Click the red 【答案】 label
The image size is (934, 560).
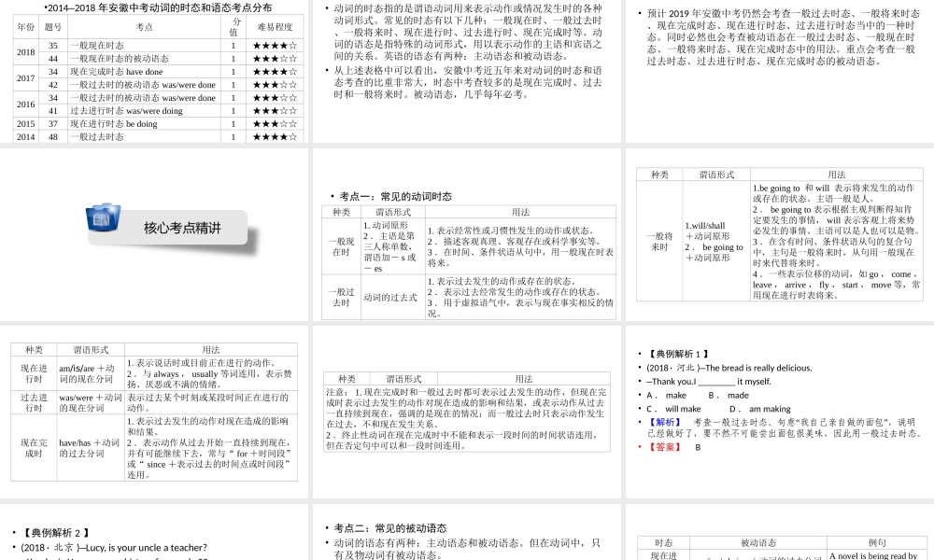[x=663, y=447]
